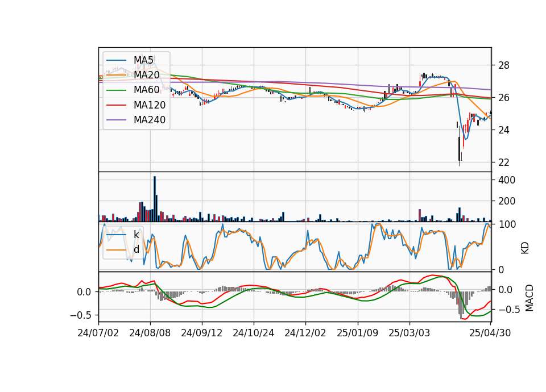The height and width of the screenshot is (392, 546).
Task: Click the KD axis label
Action: 525,248
